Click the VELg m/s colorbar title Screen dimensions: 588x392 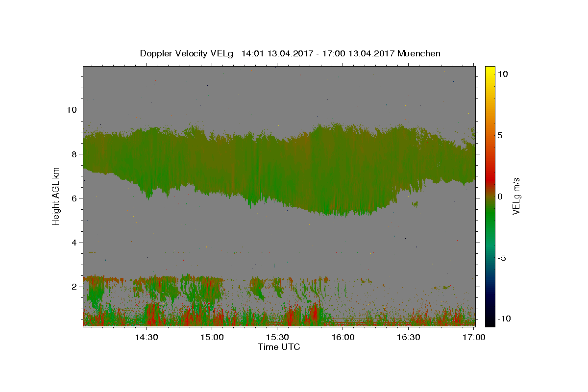click(516, 196)
